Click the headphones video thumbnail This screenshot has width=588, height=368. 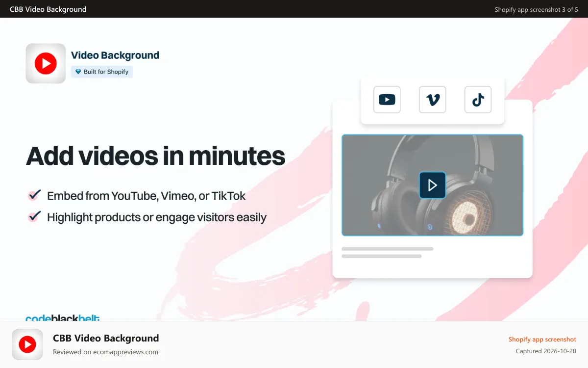(433, 185)
